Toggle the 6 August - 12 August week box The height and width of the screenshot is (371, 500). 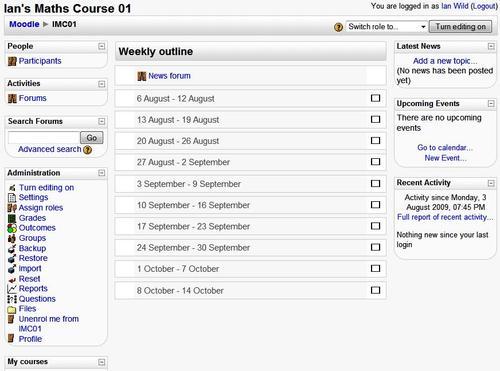pyautogui.click(x=375, y=98)
